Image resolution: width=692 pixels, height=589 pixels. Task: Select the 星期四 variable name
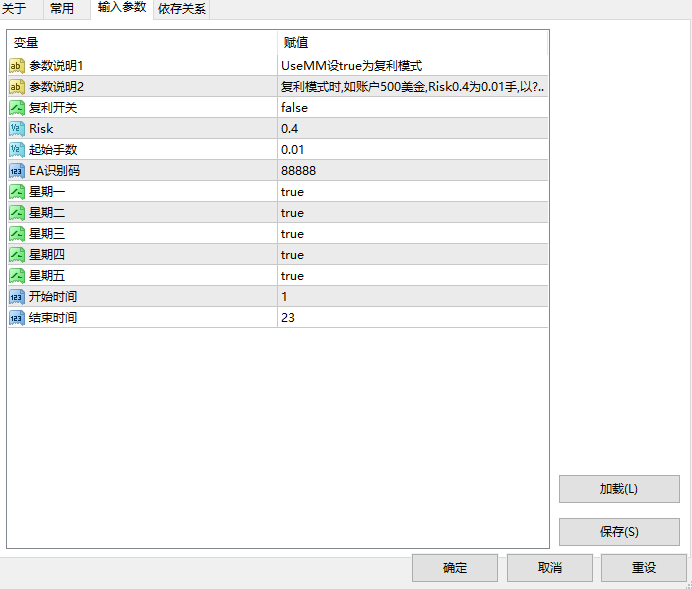(47, 255)
